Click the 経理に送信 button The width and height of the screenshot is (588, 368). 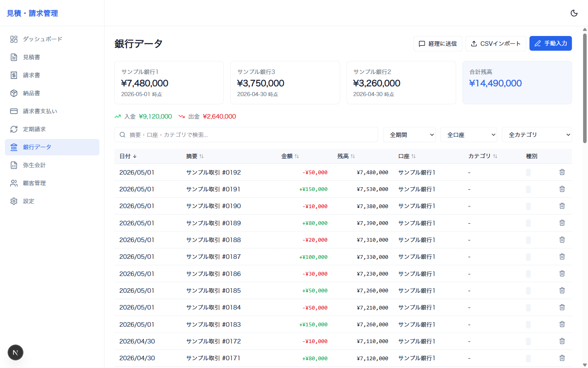click(x=438, y=43)
